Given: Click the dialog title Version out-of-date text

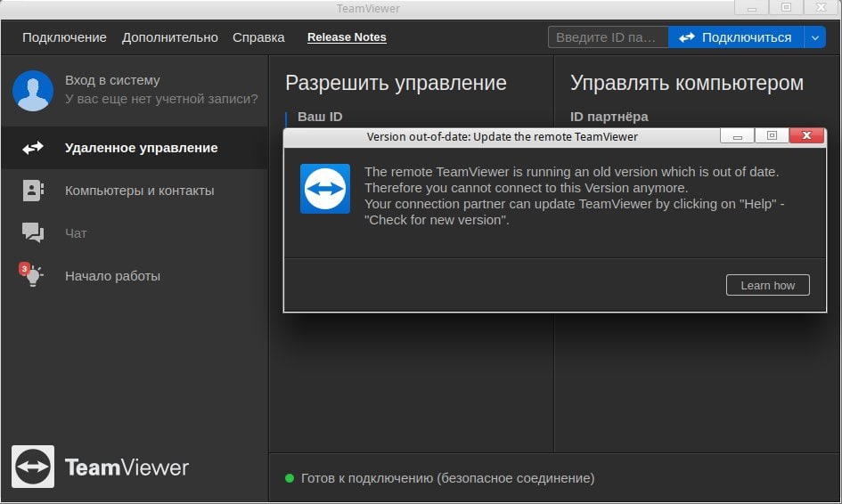Looking at the screenshot, I should point(503,137).
